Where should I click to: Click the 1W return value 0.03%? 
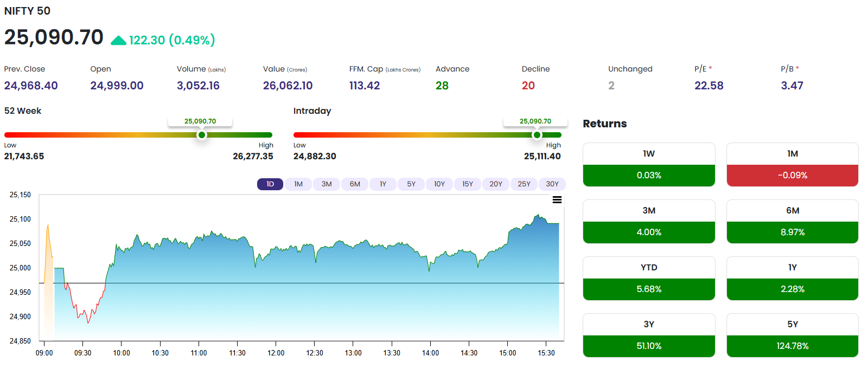pyautogui.click(x=649, y=176)
